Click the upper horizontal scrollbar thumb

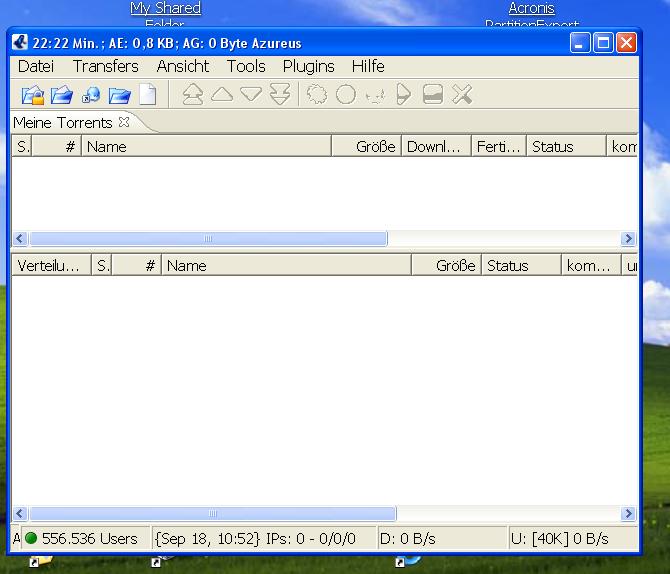tap(208, 238)
